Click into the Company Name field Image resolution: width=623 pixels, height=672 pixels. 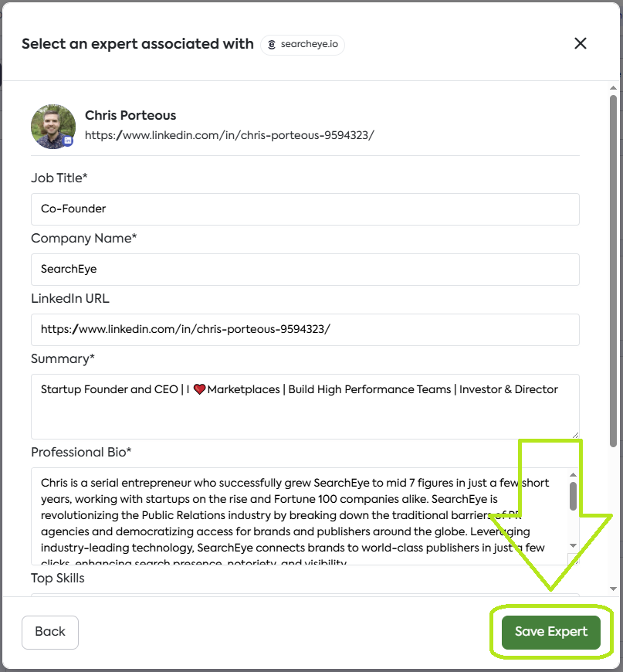click(x=305, y=269)
